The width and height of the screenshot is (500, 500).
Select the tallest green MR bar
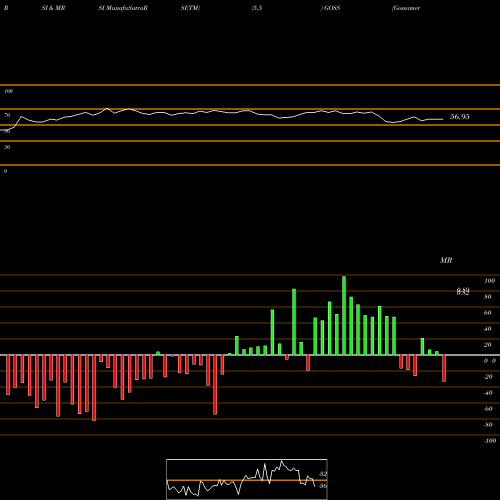(344, 316)
